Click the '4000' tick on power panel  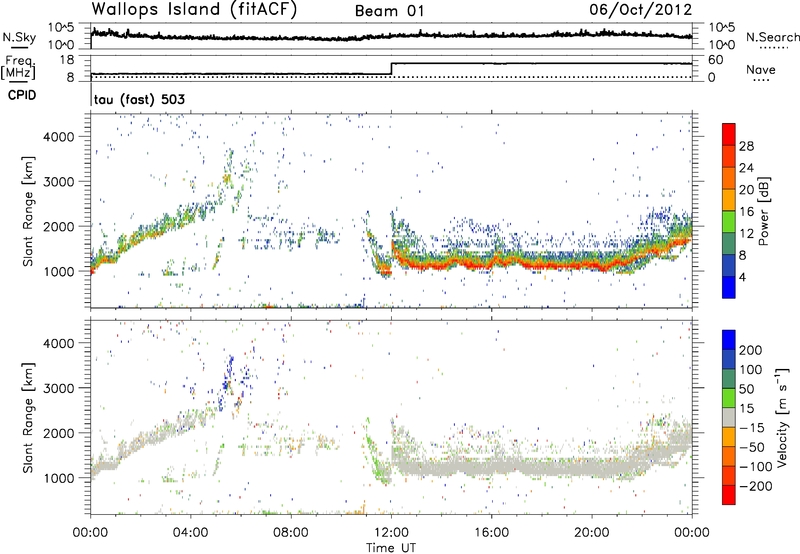coord(59,137)
